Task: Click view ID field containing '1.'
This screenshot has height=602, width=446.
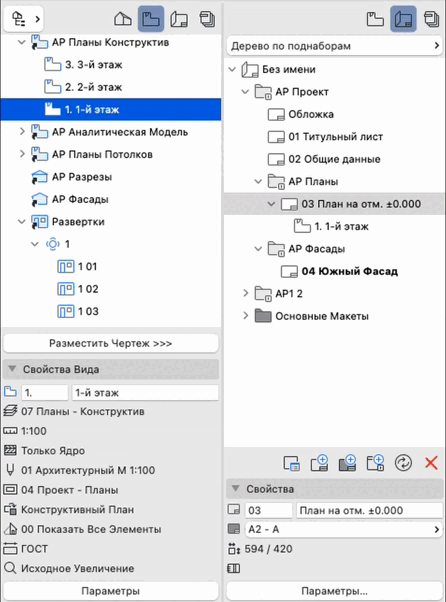Action: pos(45,392)
